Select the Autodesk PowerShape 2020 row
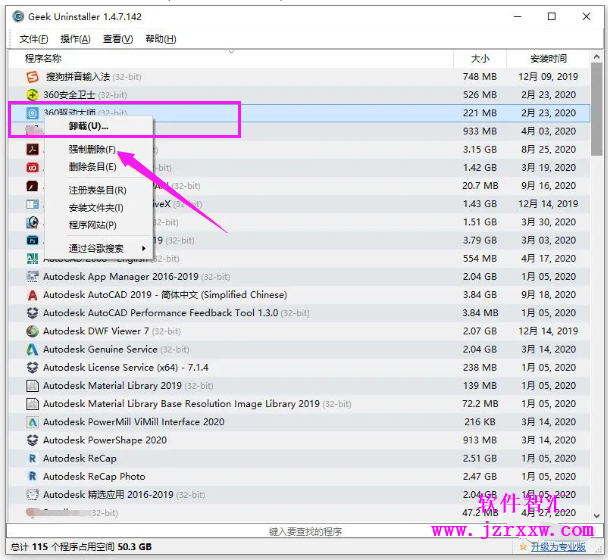The image size is (608, 560). pos(299,440)
